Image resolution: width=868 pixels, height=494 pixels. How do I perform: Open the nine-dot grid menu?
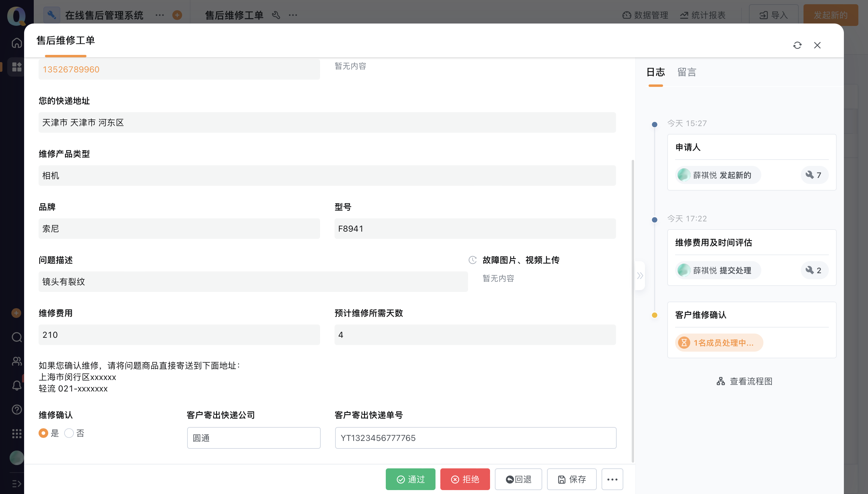pyautogui.click(x=17, y=434)
